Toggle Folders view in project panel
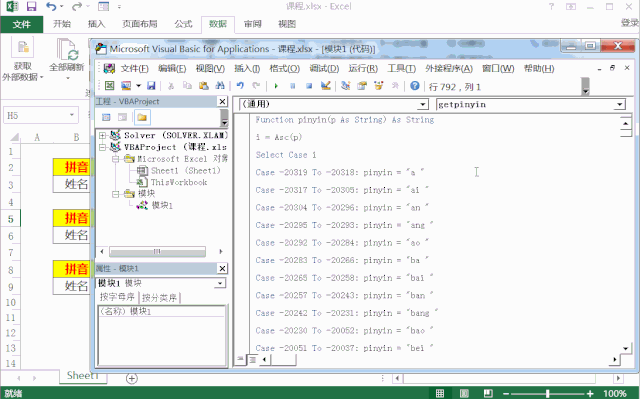Viewport: 640px width, 399px height. pos(142,117)
